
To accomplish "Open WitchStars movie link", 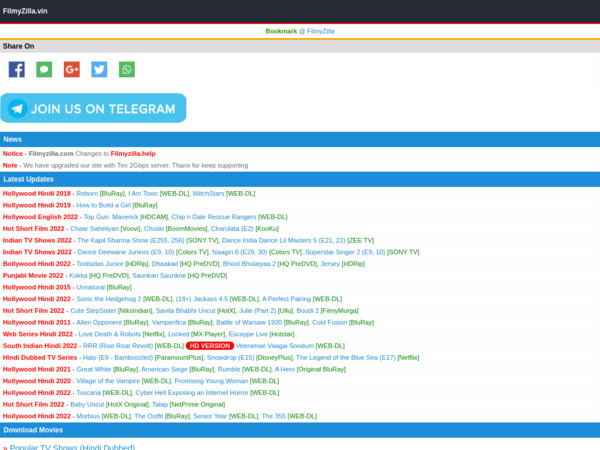I will [x=208, y=194].
